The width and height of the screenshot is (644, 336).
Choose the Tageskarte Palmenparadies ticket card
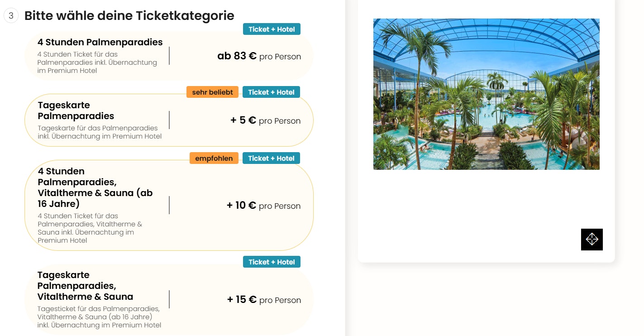[x=76, y=110]
